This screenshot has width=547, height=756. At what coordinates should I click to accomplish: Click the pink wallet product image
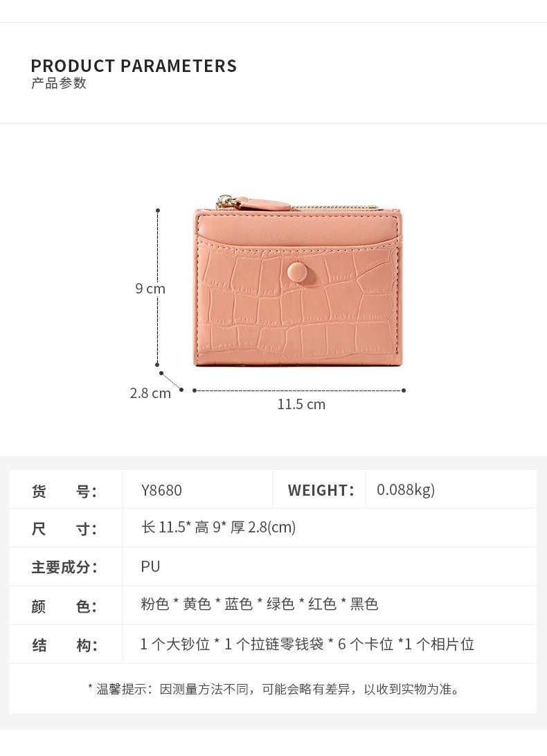point(298,280)
